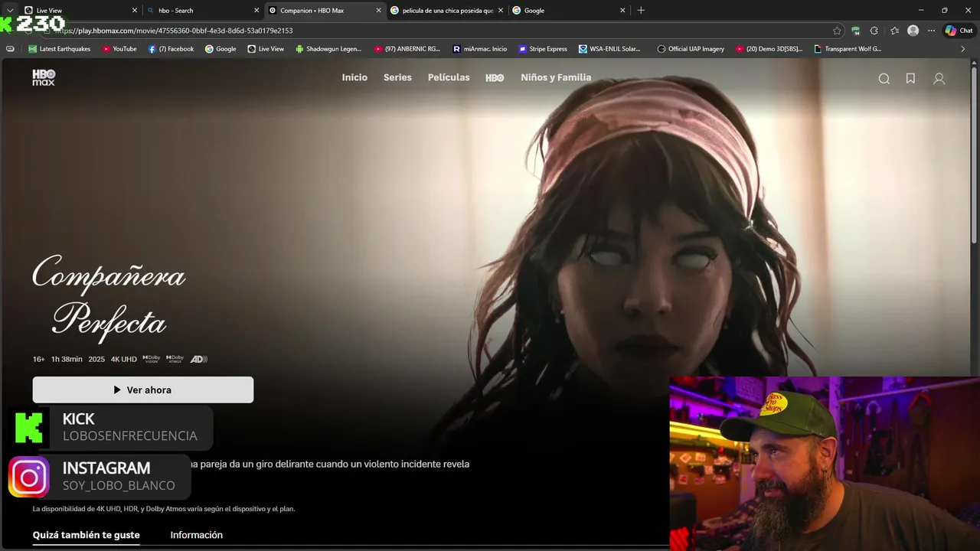This screenshot has width=980, height=551.
Task: Select Quizá también te guste tab
Action: coord(86,535)
